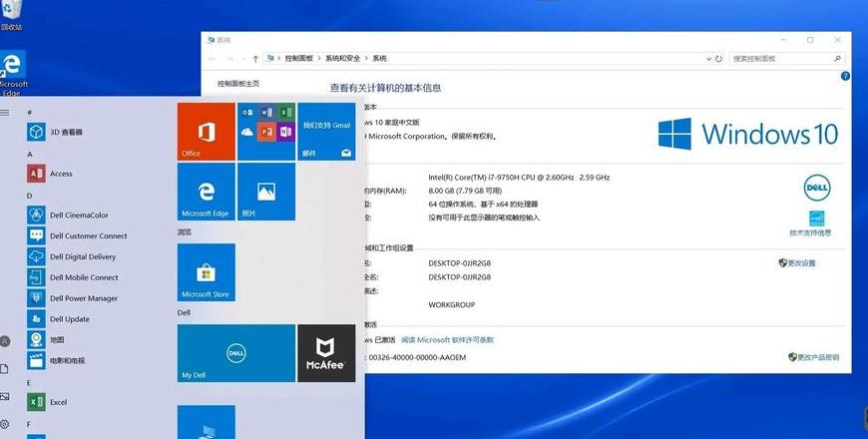Image resolution: width=868 pixels, height=439 pixels.
Task: Go up one level in control panel
Action: click(255, 58)
